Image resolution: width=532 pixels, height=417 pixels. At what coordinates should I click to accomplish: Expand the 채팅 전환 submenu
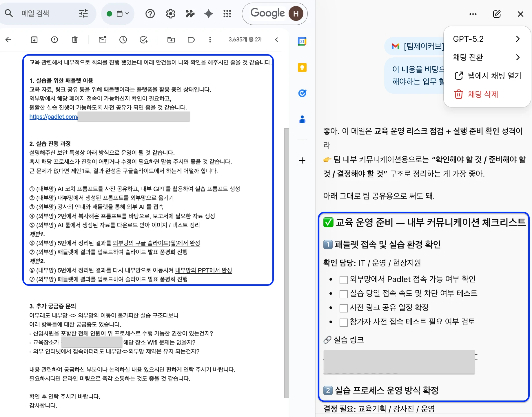tap(487, 57)
